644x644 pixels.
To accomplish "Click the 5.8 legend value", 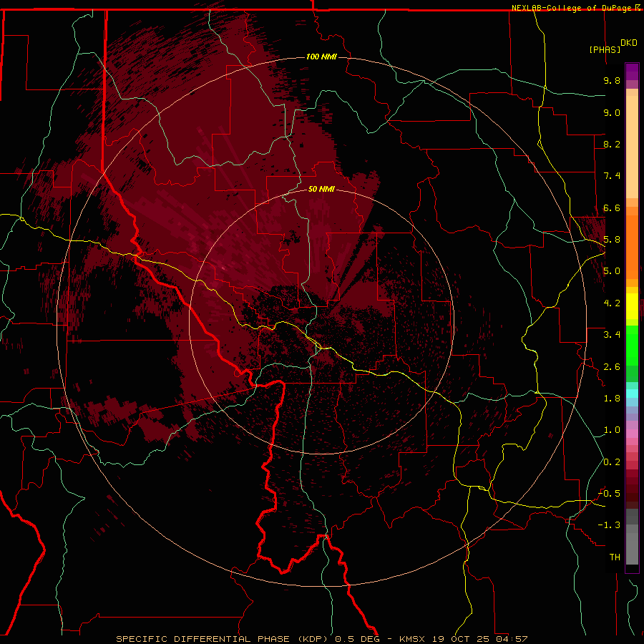I will point(612,240).
